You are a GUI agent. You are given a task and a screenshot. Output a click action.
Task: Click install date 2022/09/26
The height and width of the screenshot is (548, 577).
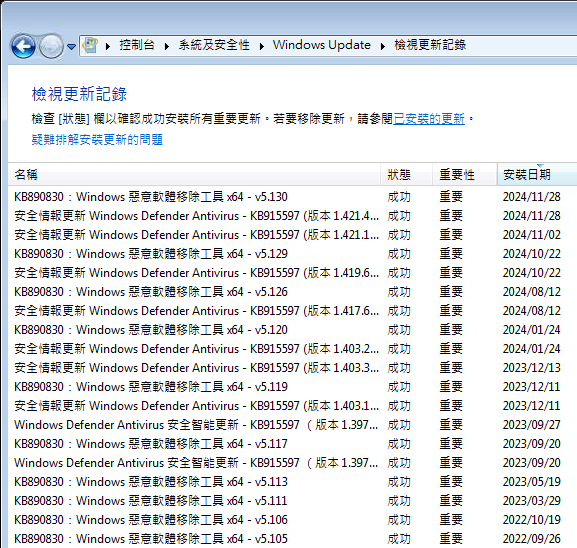click(x=532, y=539)
